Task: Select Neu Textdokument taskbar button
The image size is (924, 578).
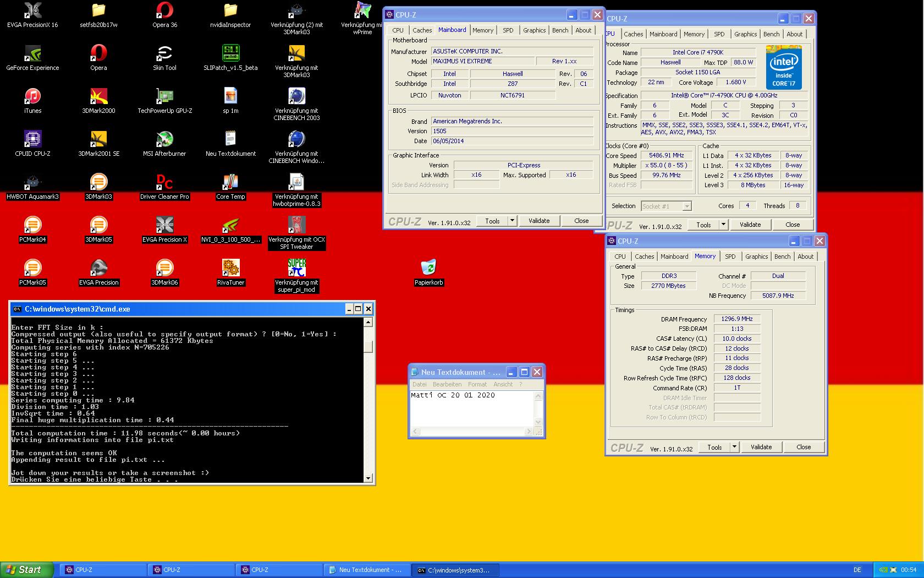Action: pyautogui.click(x=367, y=570)
